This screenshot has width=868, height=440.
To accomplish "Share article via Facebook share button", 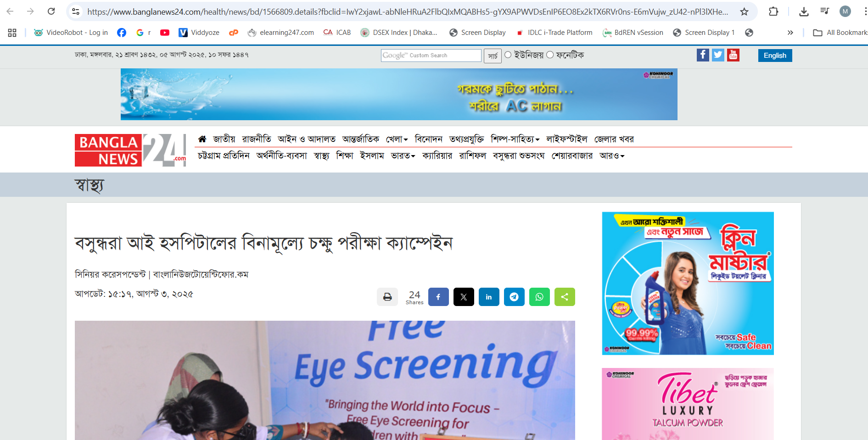I will point(438,297).
